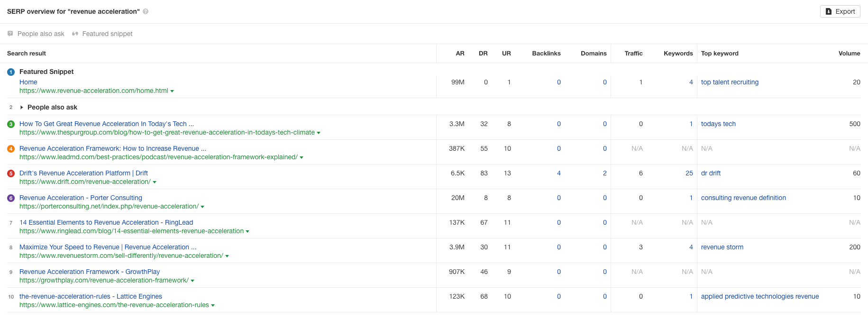868x319 pixels.
Task: Click the Domains column header
Action: (594, 53)
